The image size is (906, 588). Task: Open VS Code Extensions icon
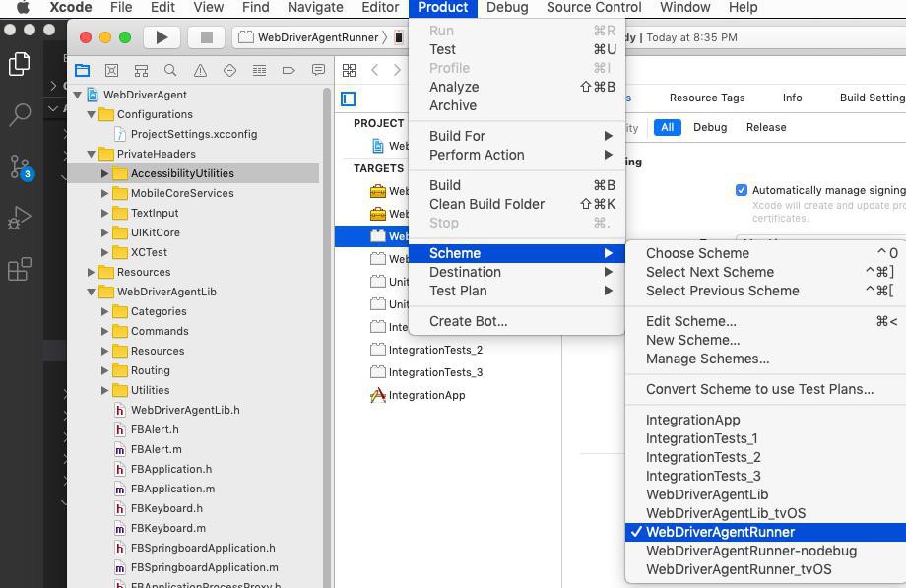[19, 269]
